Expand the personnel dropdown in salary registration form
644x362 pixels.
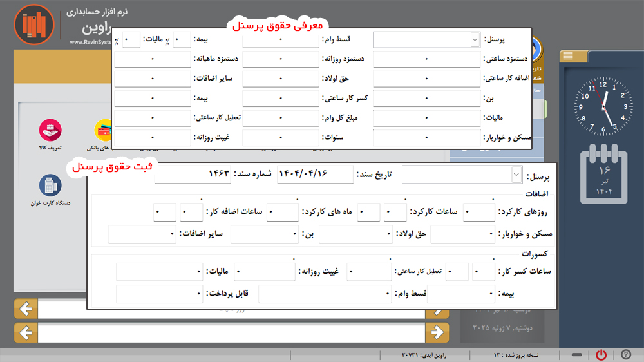point(516,175)
